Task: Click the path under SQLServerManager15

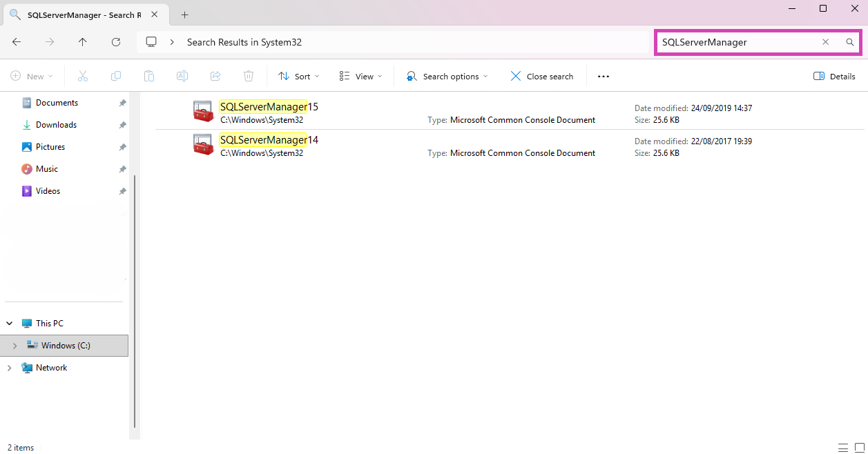Action: [262, 120]
